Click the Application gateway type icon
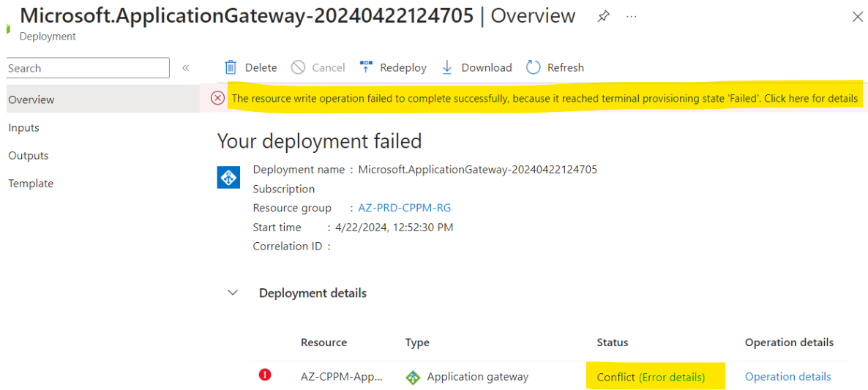This screenshot has width=868, height=390. (x=413, y=378)
